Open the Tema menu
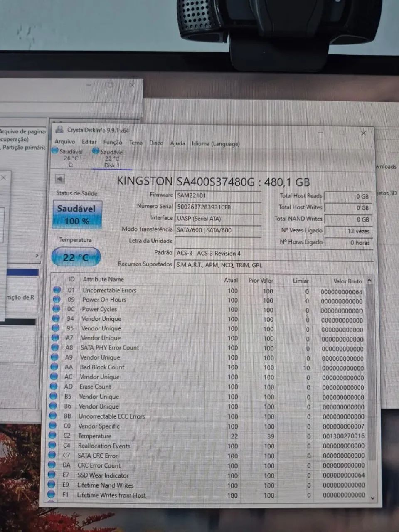This screenshot has width=399, height=532. (136, 143)
